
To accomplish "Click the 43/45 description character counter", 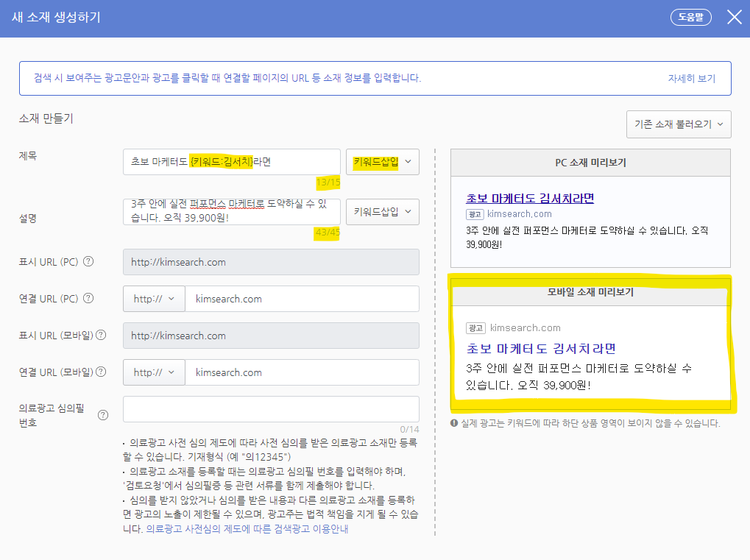I will coord(328,233).
